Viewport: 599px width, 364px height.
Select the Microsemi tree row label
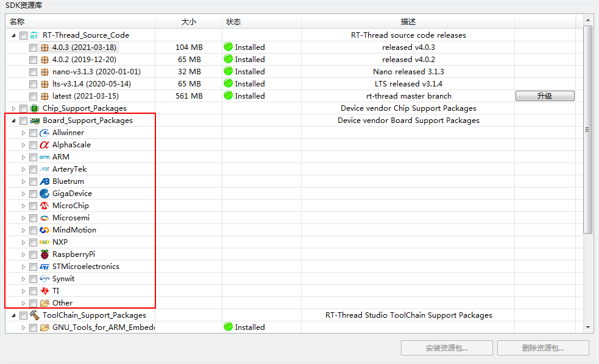click(x=71, y=218)
